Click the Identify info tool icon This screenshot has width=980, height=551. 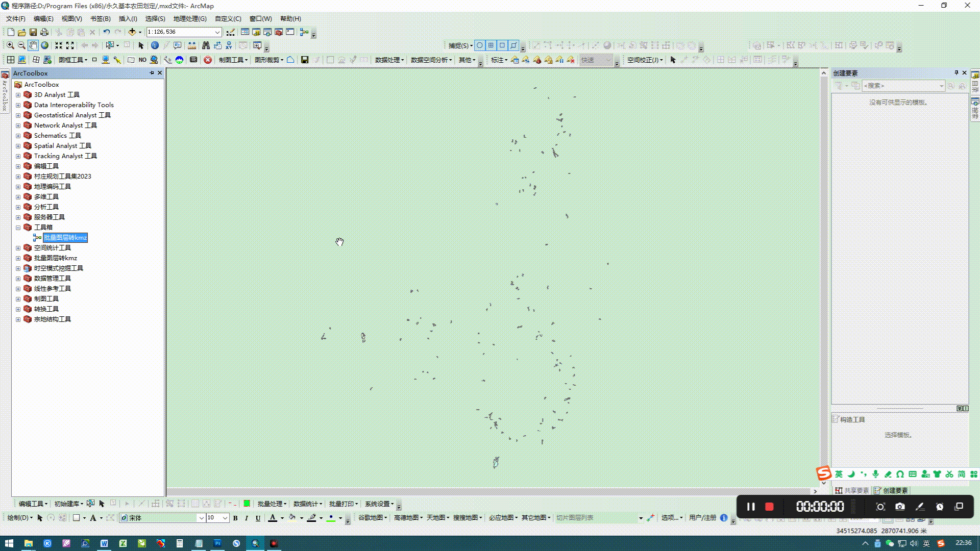(x=155, y=45)
